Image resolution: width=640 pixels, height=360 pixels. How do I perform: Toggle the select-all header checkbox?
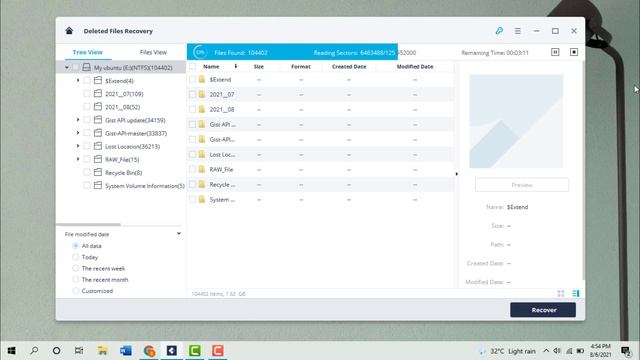(192, 66)
